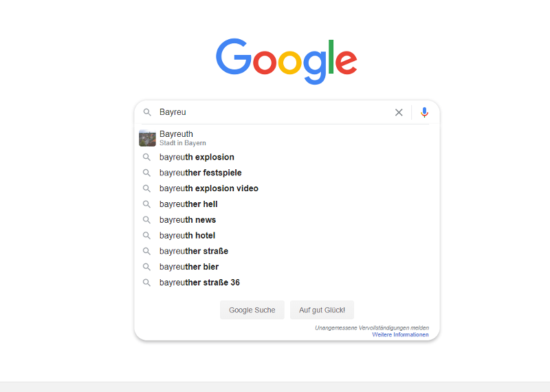Open 'Weitere Informationen' link
The width and height of the screenshot is (550, 392).
[400, 335]
